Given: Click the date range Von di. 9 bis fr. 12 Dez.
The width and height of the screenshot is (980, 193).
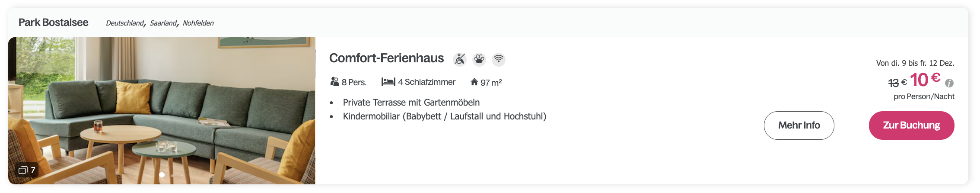Looking at the screenshot, I should tap(915, 63).
